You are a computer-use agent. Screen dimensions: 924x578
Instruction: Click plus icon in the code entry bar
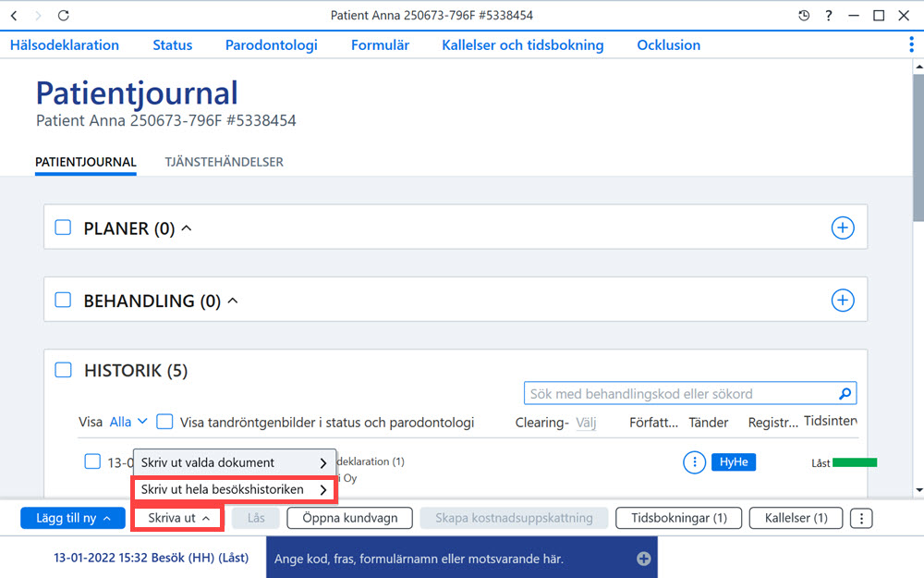(x=643, y=559)
